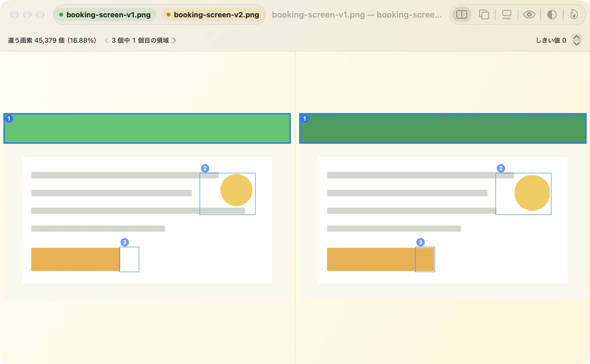Toggle the half-filled circle contrast mode

coord(552,15)
